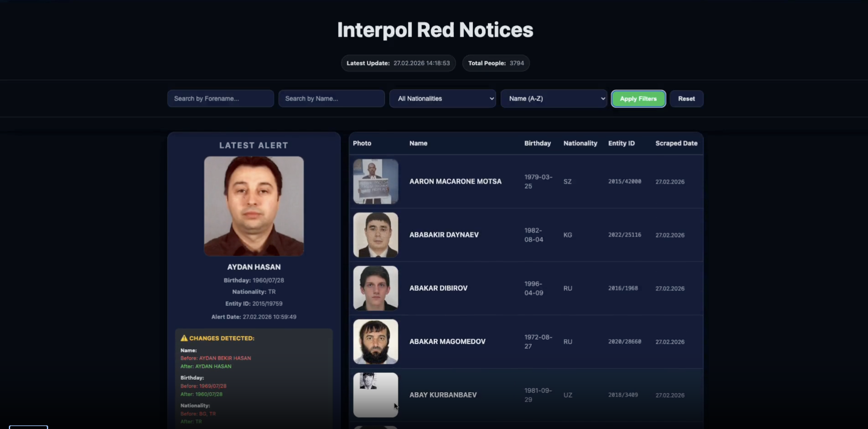Select the name AARON MACARONE MOTSA

pos(455,182)
